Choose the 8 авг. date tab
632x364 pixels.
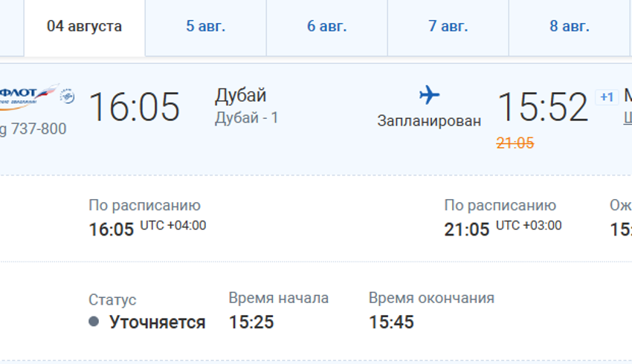click(x=569, y=27)
